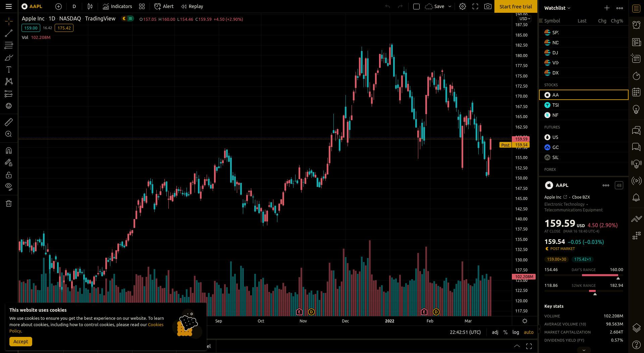Collapse the FUTURES watchlist section

point(552,127)
